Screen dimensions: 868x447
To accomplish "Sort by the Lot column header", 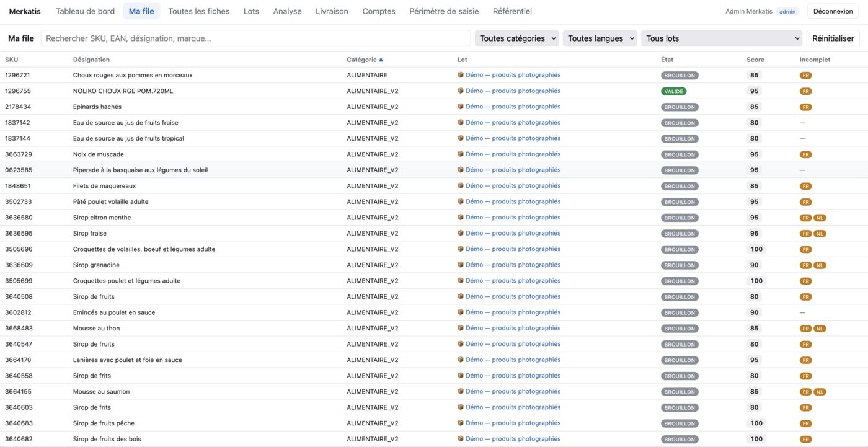I will [x=462, y=60].
